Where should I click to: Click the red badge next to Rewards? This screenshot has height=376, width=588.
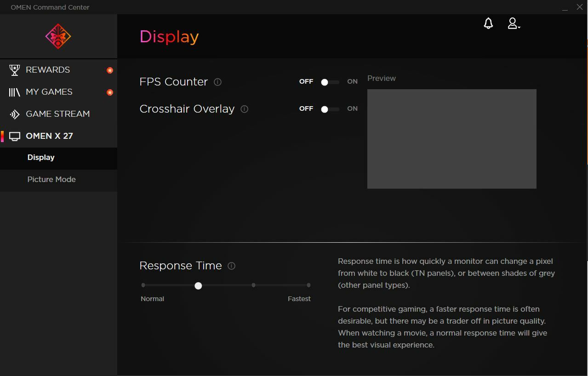(110, 70)
